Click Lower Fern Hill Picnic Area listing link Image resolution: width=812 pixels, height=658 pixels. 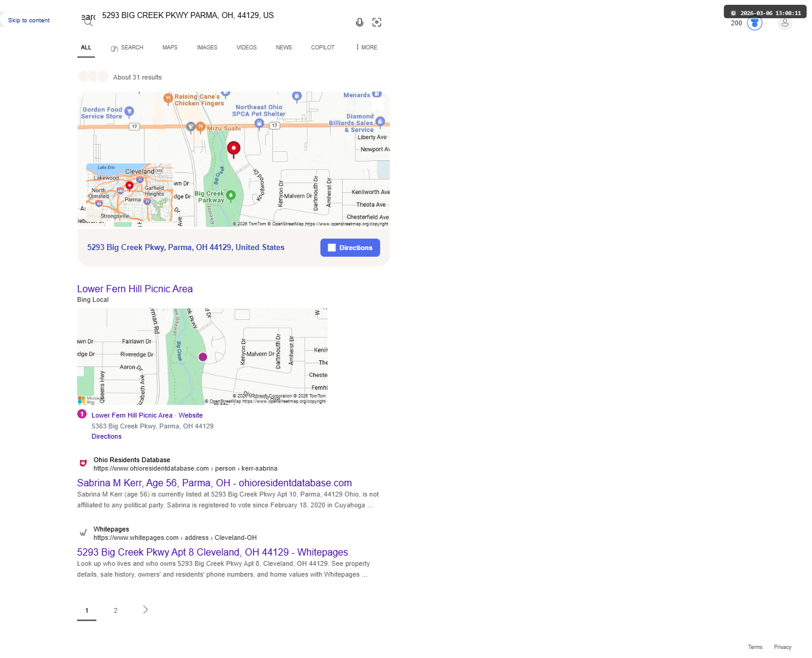point(132,415)
